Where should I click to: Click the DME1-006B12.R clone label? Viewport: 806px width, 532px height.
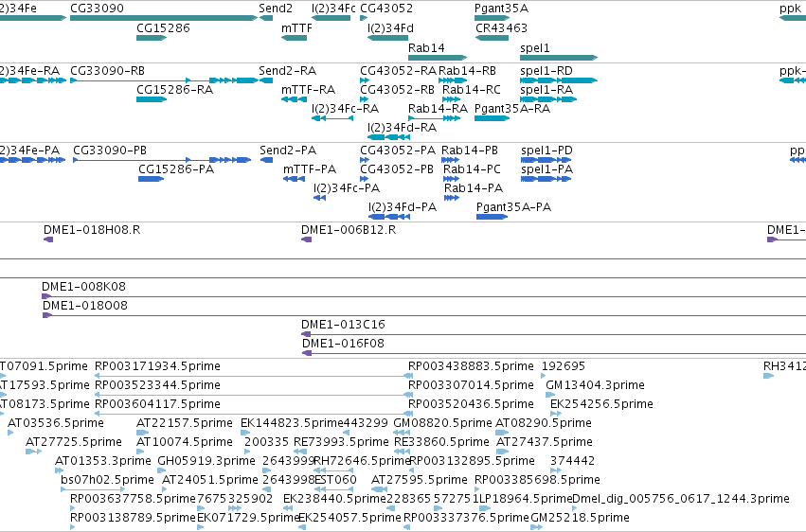349,230
